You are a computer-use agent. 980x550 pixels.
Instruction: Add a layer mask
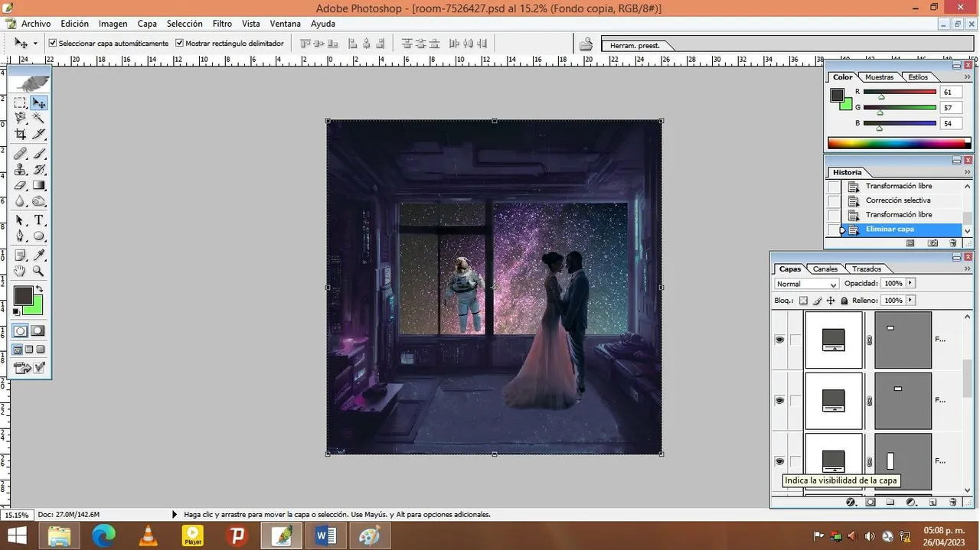(x=871, y=503)
